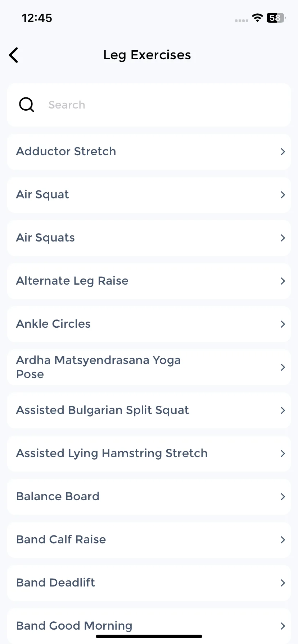Open Band Good Morning exercise

pos(149,626)
